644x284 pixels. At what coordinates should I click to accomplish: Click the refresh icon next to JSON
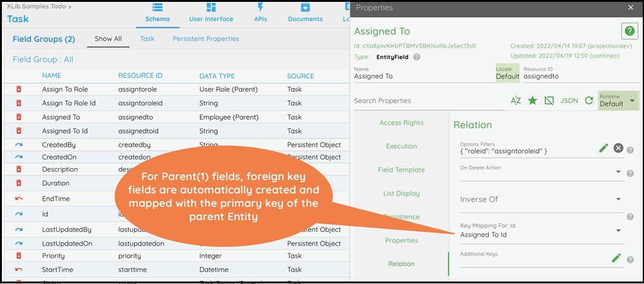pyautogui.click(x=589, y=100)
